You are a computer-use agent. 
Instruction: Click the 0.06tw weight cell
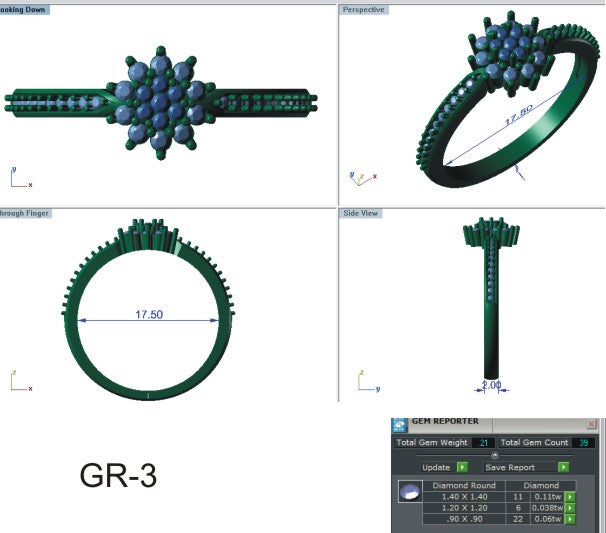click(548, 519)
